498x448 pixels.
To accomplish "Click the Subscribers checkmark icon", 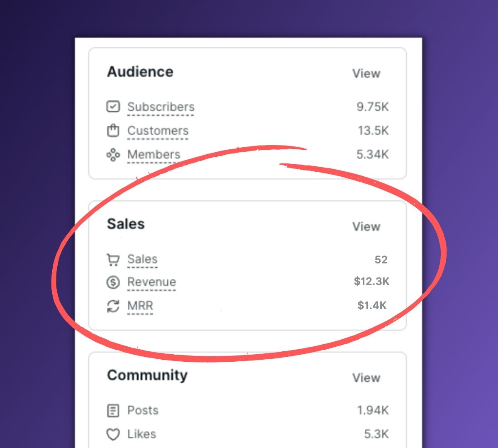I will (113, 107).
